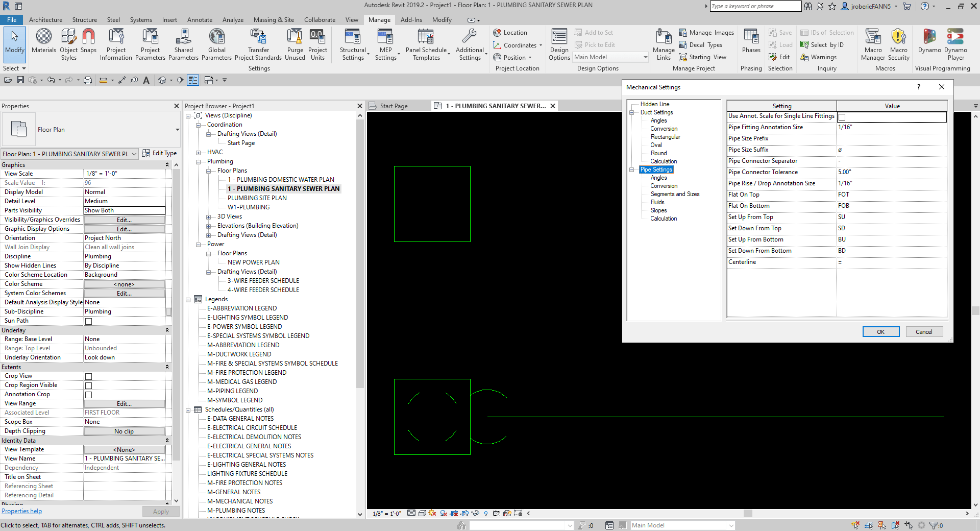Select the Project Information tool
The height and width of the screenshot is (531, 980).
(x=116, y=43)
